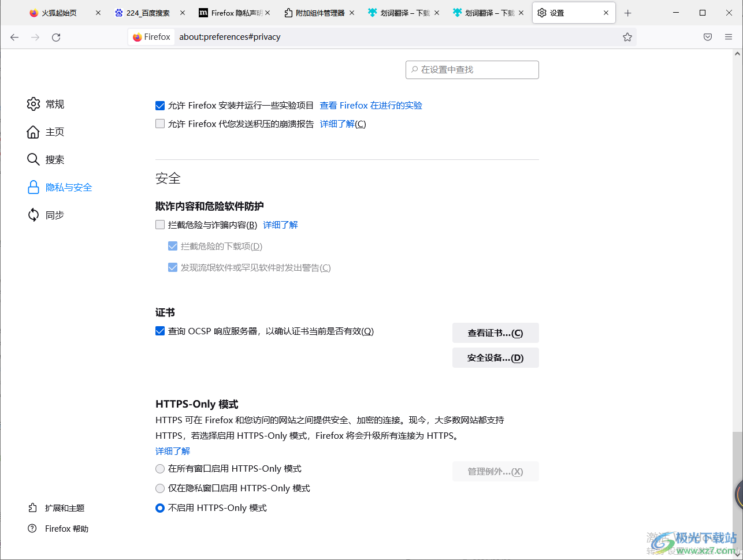Click the General gear icon in sidebar
This screenshot has height=560, width=743.
[34, 104]
